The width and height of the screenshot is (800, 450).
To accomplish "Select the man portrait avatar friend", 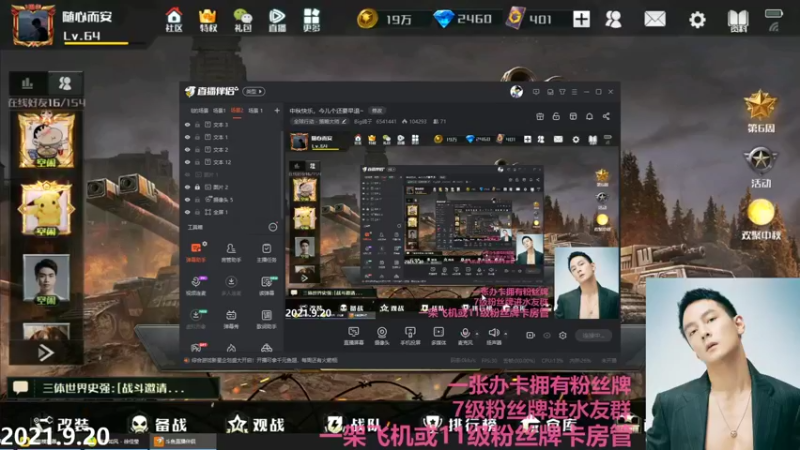I will pyautogui.click(x=46, y=280).
